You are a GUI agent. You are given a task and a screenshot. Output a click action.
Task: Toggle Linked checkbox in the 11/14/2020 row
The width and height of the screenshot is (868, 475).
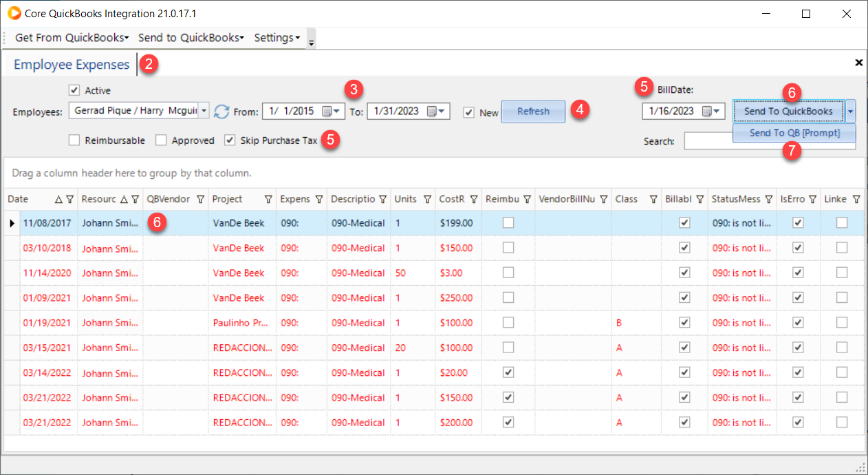click(842, 273)
